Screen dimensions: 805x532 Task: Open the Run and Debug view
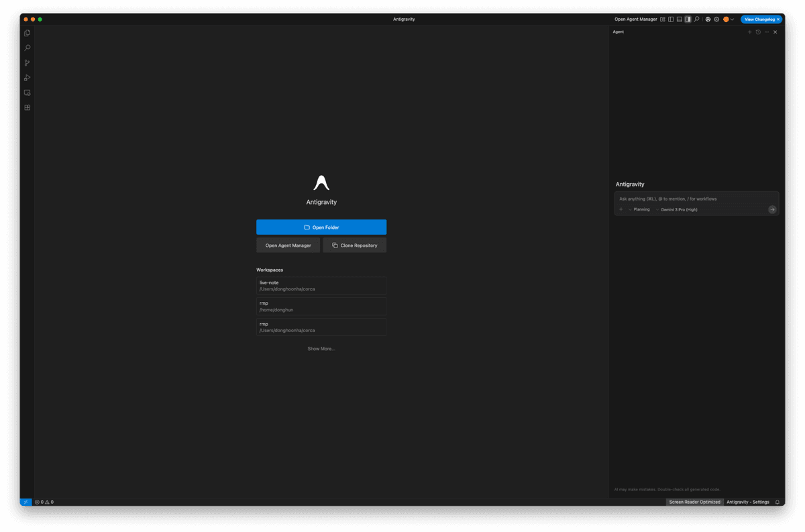pyautogui.click(x=27, y=78)
